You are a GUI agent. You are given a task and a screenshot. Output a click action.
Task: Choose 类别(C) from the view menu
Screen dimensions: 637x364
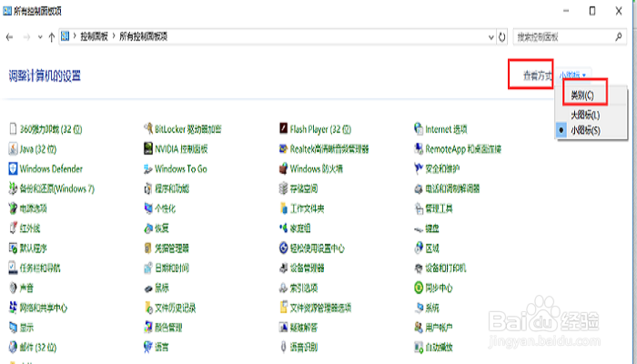pos(582,96)
